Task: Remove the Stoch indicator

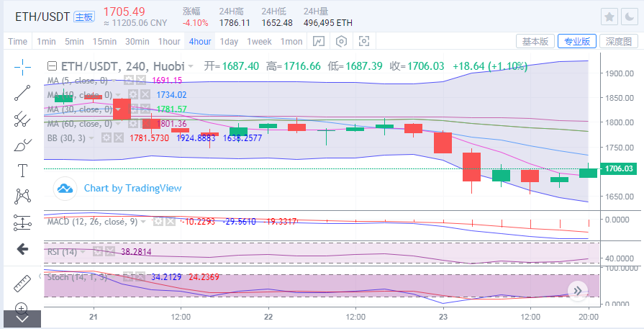Action: [141, 277]
